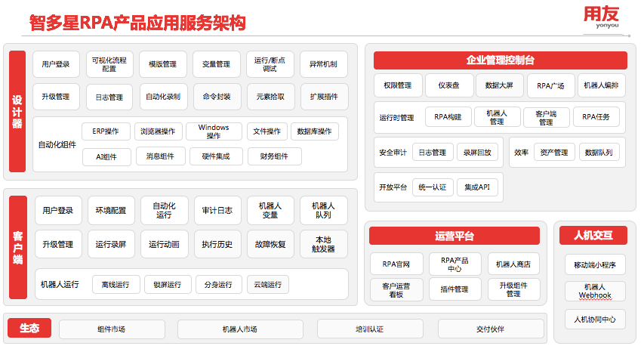Open the 消息组件 box
This screenshot has height=346, width=644.
[x=161, y=156]
